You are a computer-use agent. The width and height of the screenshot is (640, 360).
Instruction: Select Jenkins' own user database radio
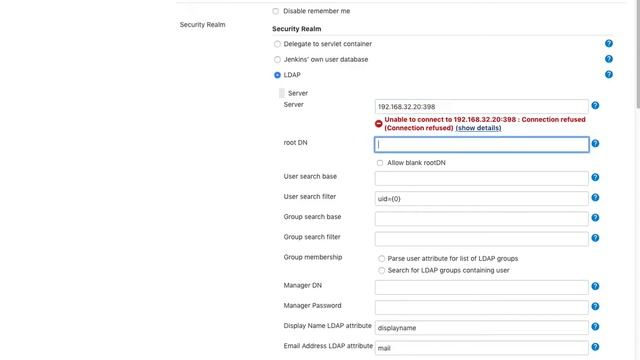coord(277,60)
